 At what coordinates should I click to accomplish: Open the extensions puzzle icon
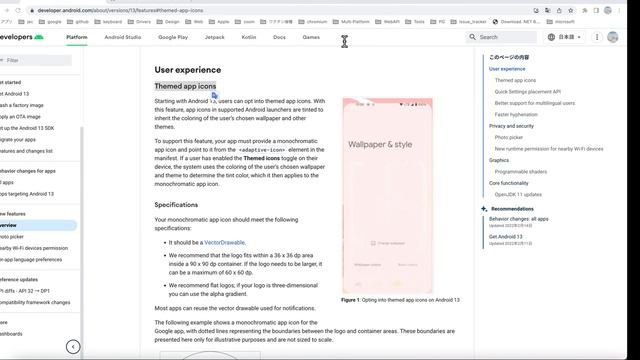[585, 11]
